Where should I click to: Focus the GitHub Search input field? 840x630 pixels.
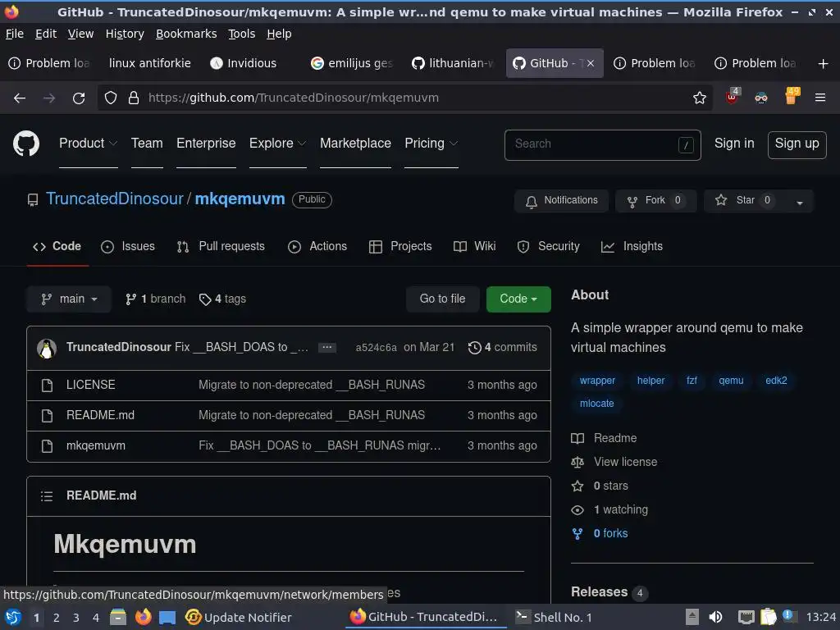602,144
